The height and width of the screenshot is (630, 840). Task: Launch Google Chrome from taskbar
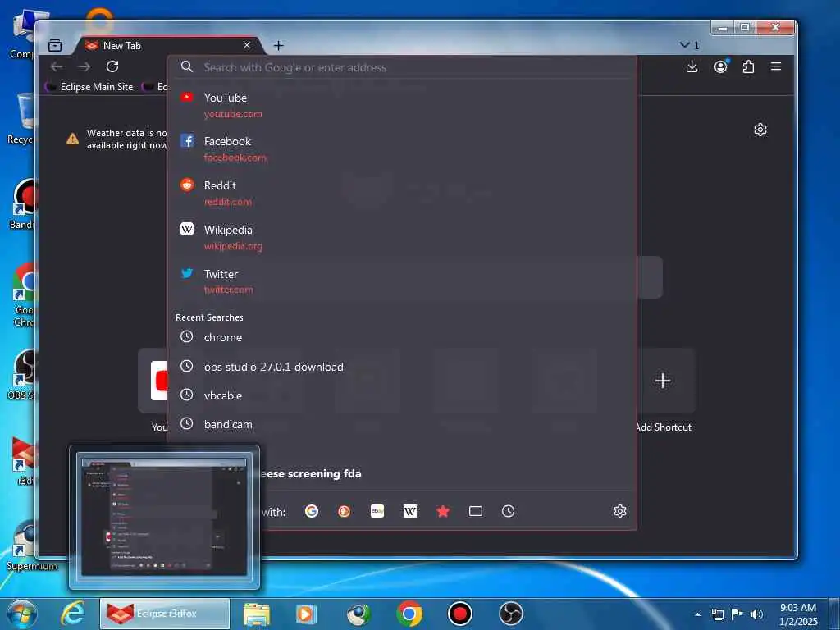pos(409,614)
